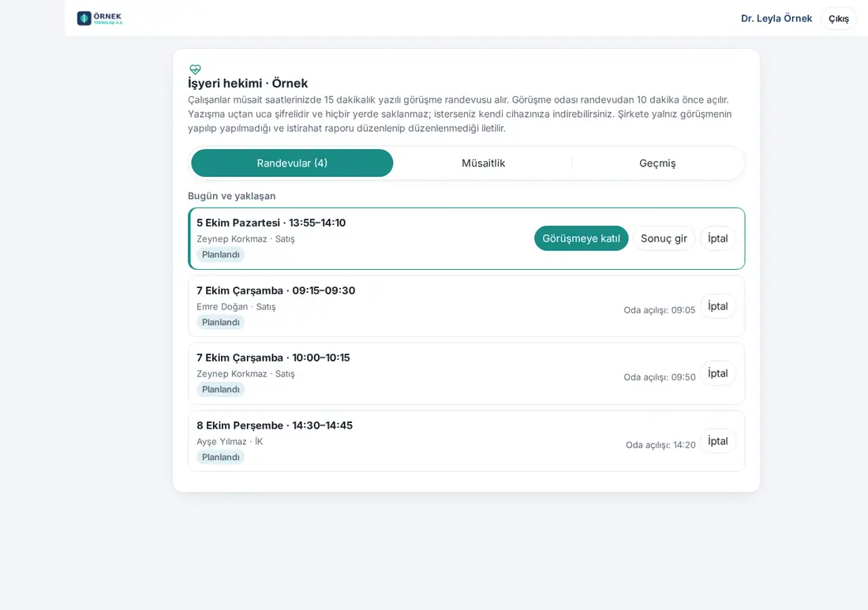
Task: Click the Ayşe Yılmaz · İK text
Action: (230, 442)
